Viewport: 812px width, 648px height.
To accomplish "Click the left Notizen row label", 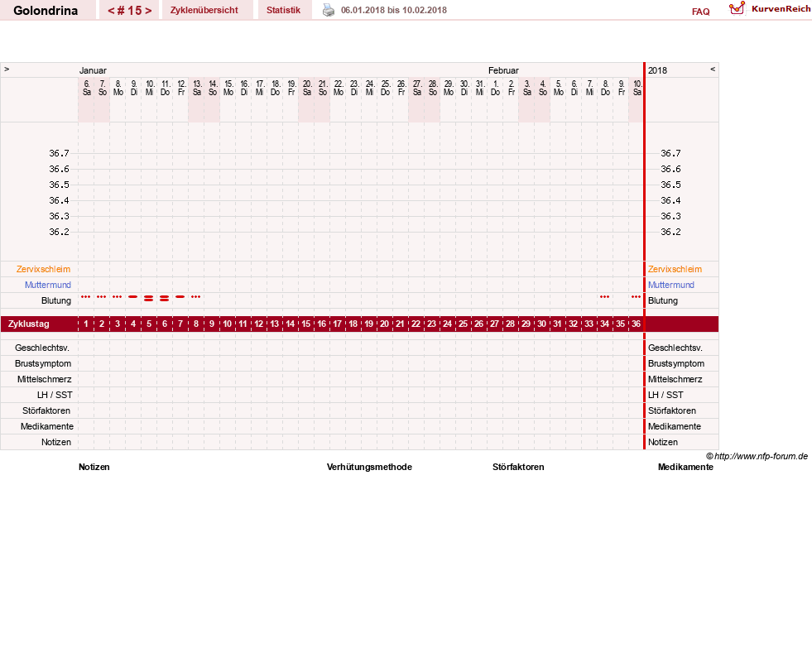I will [56, 442].
